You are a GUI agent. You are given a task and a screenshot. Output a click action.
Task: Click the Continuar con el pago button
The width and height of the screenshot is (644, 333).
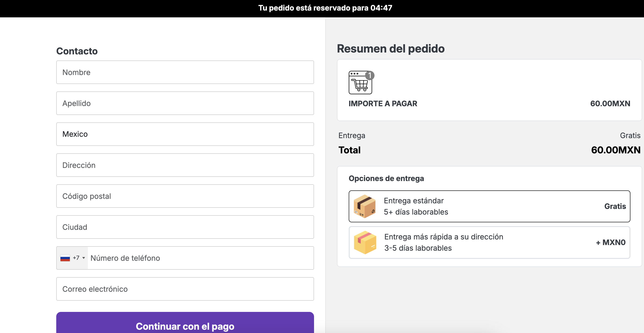pyautogui.click(x=185, y=325)
